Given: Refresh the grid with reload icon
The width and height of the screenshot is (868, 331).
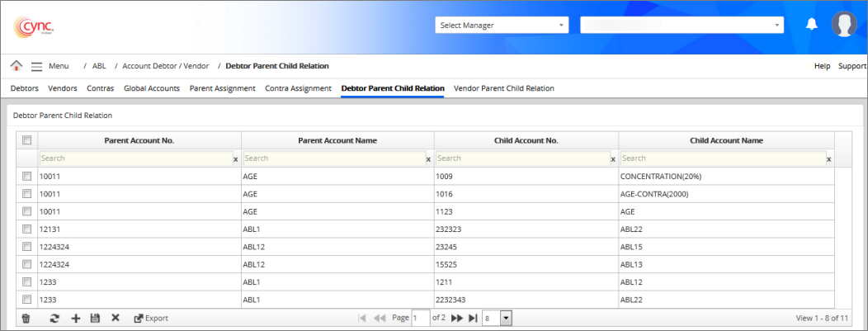Looking at the screenshot, I should point(54,318).
